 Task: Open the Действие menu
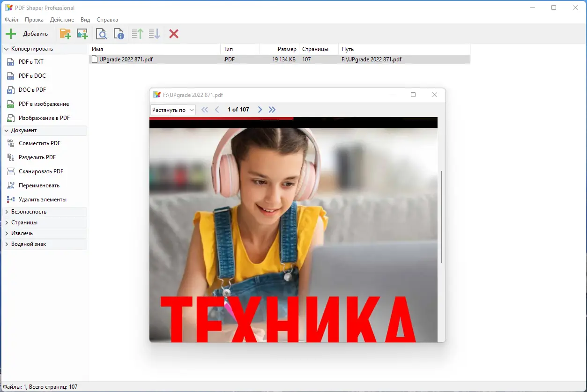click(62, 19)
